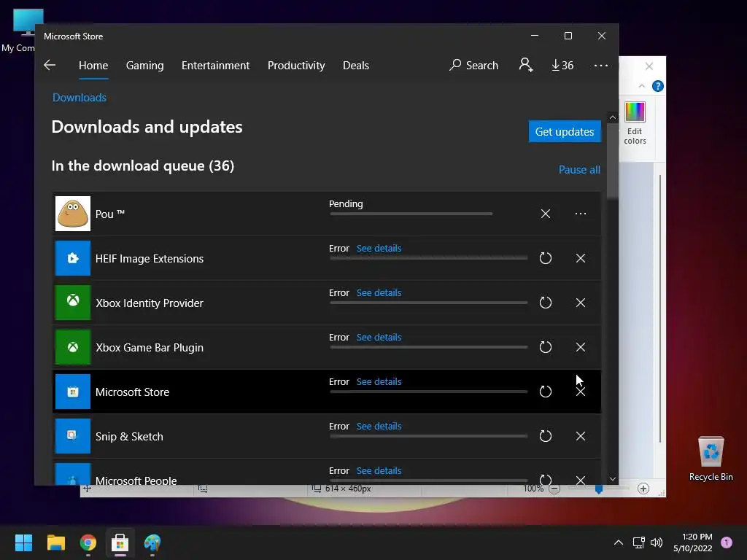747x560 pixels.
Task: Open the clock showing 1:20 PM
Action: click(693, 542)
